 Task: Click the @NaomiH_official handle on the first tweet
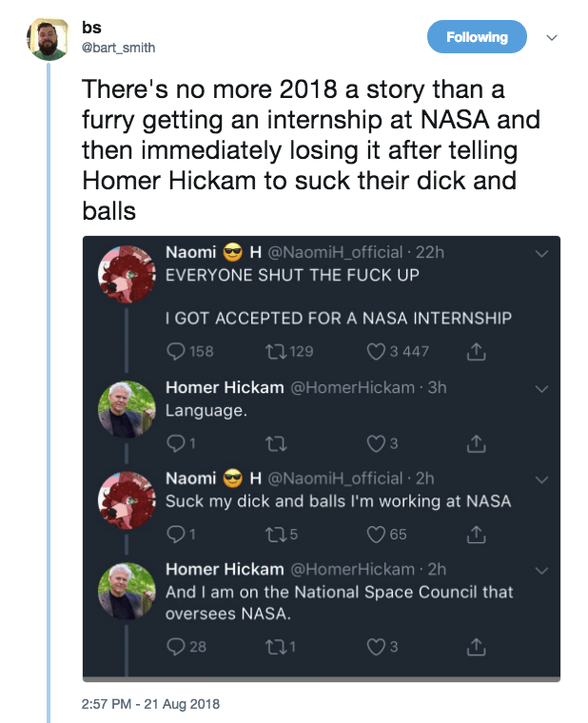(x=330, y=253)
